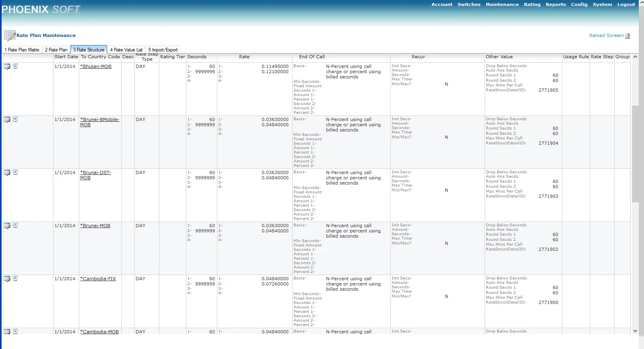Click the Rate Plan Maintenance header icon
This screenshot has height=349, width=644.
point(10,35)
